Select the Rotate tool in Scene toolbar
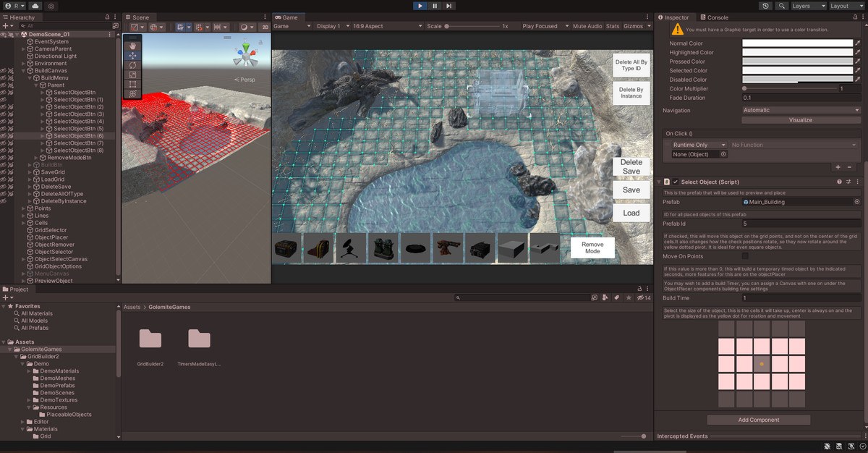Image resolution: width=868 pixels, height=453 pixels. tap(133, 64)
